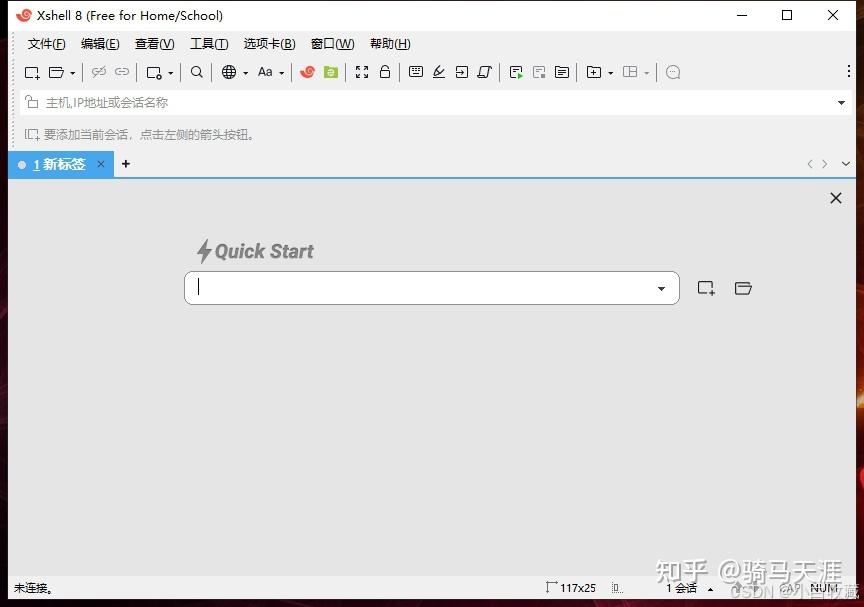The height and width of the screenshot is (607, 864).
Task: Open font settings via the Aa icon
Action: pos(267,72)
